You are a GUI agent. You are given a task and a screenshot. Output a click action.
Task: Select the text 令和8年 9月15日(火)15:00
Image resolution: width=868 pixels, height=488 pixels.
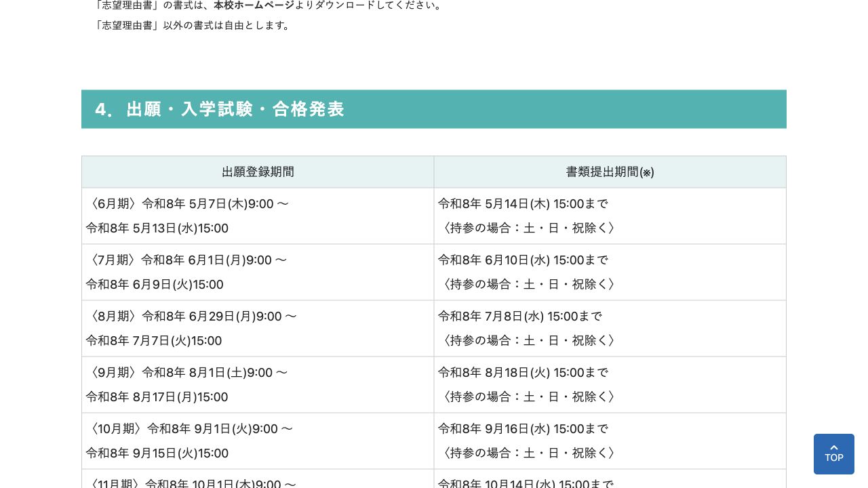click(x=157, y=453)
